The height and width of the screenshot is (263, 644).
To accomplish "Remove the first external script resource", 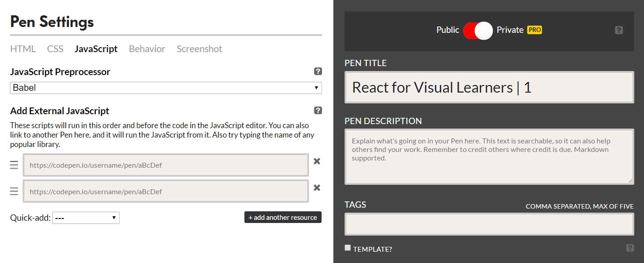I will tap(317, 161).
